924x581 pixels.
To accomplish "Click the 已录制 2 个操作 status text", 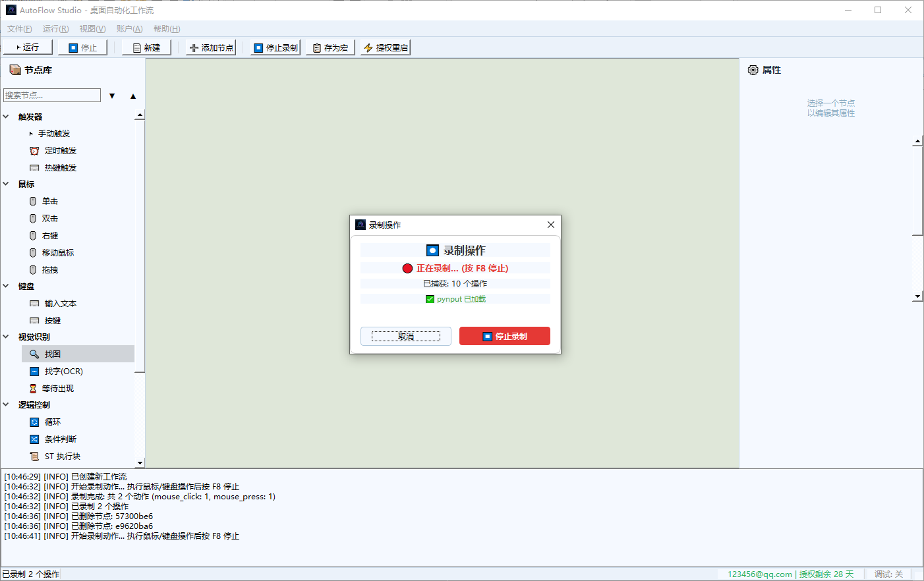I will click(31, 574).
